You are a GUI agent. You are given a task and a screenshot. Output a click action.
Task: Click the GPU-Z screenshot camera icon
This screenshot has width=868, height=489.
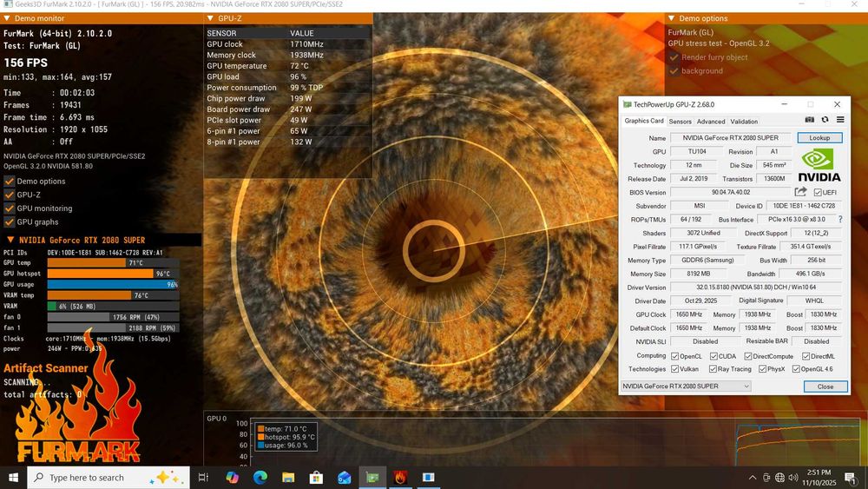tap(810, 121)
